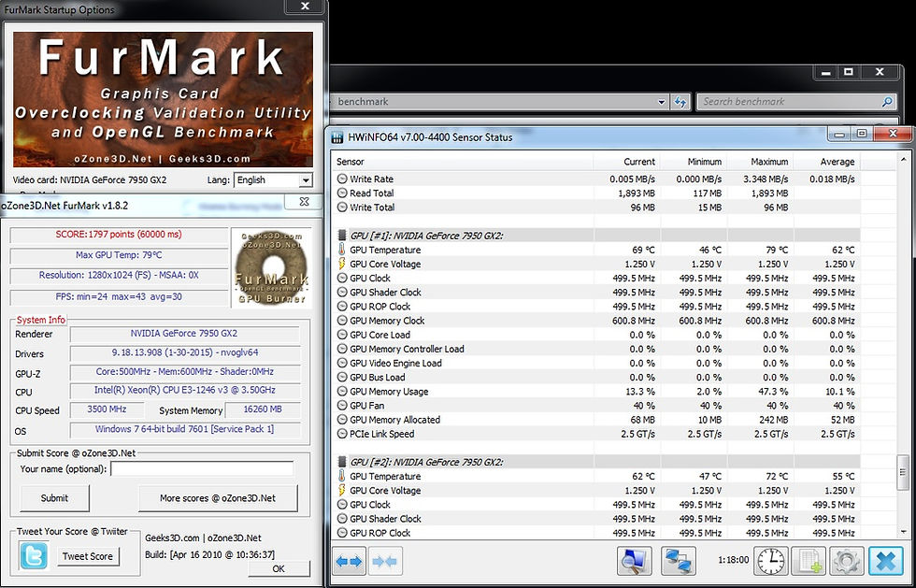
Task: Select the GPU Memory Controller Load row label
Action: tap(407, 349)
